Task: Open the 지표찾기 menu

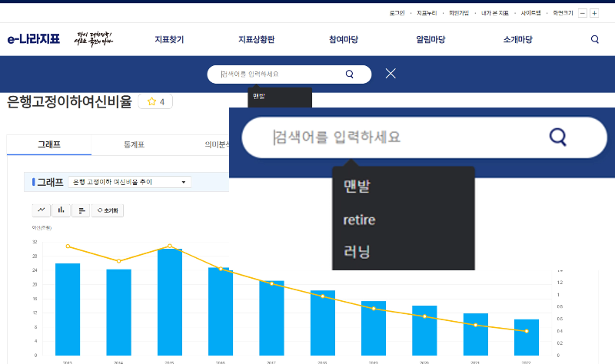Action: coord(169,39)
